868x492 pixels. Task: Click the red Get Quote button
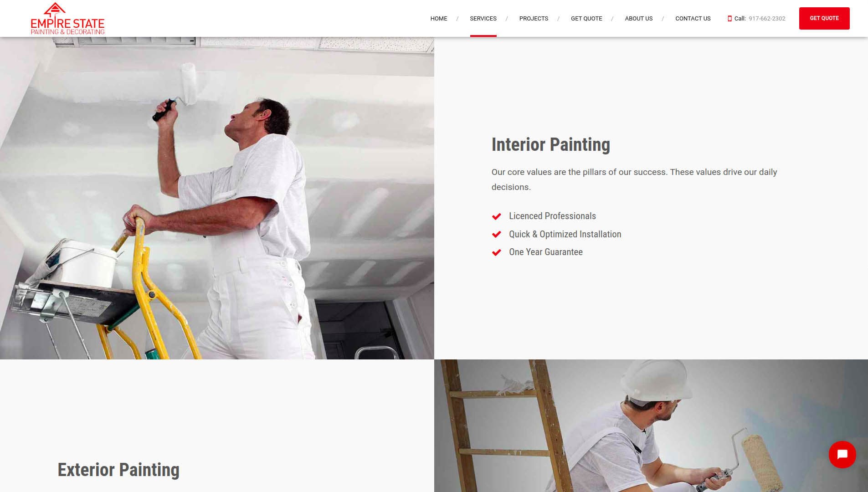click(x=824, y=18)
